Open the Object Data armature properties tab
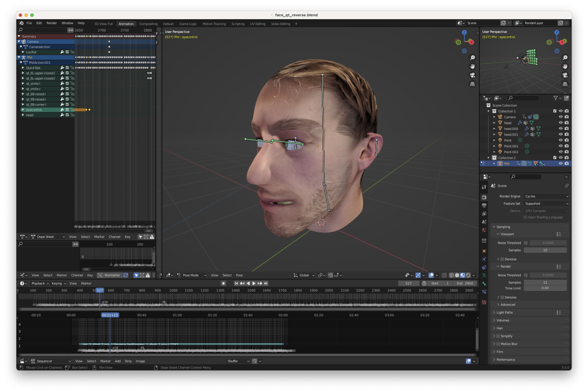588x392 pixels. 484,276
